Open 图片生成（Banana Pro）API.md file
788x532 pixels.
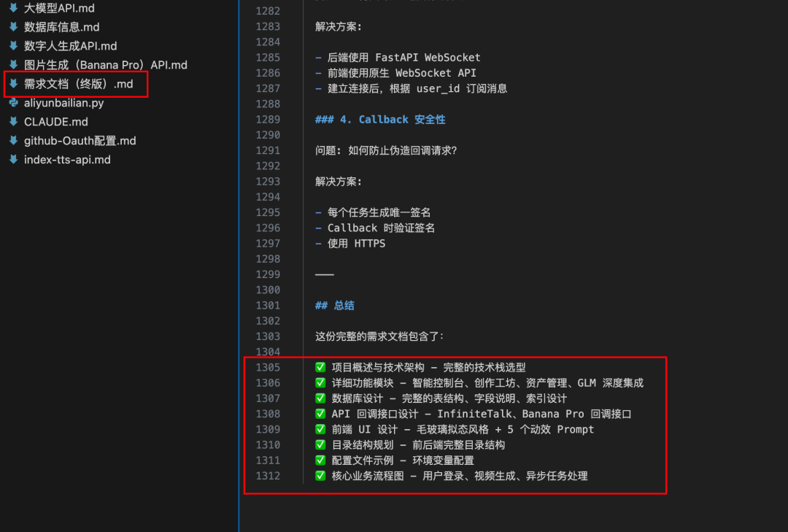106,65
